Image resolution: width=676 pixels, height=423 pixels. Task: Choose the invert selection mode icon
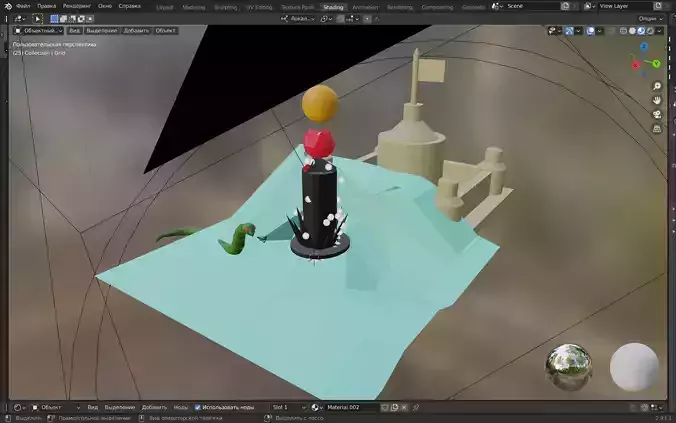click(81, 19)
